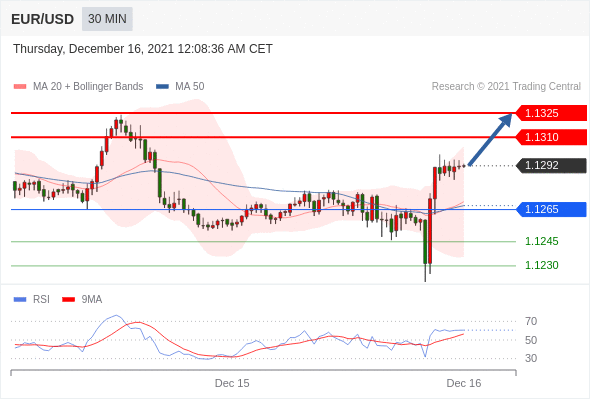Screen dimensions: 590x400
Task: Click the 9MA red legend swatch
Action: point(68,300)
